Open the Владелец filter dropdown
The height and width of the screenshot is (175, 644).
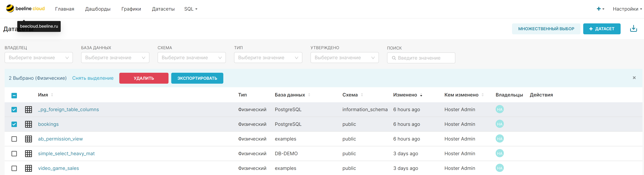39,58
